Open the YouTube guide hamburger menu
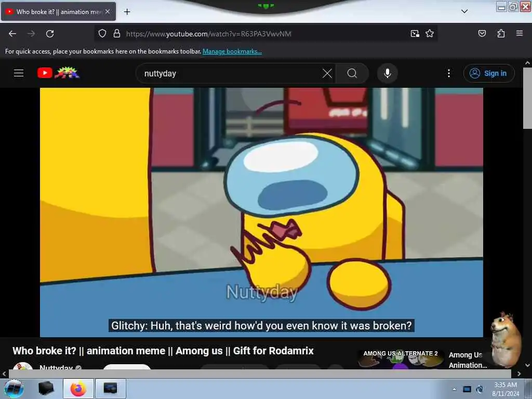The image size is (532, 399). coord(19,73)
